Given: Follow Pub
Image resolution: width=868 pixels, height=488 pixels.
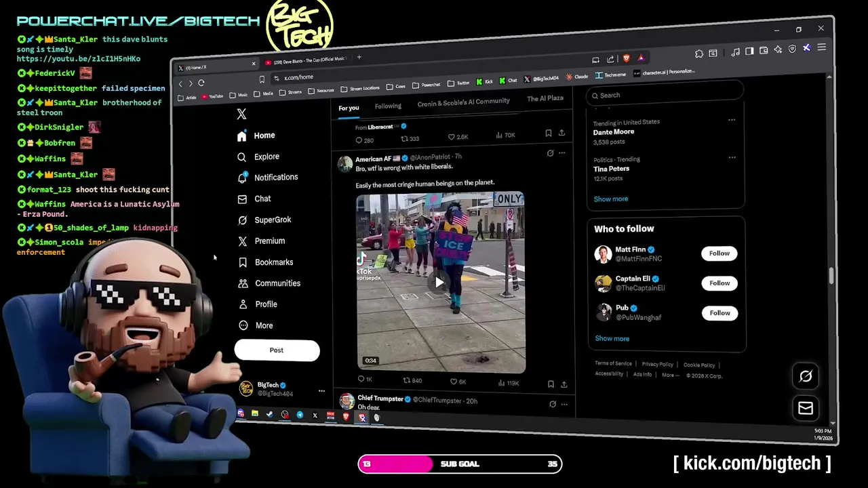Looking at the screenshot, I should click(x=719, y=313).
